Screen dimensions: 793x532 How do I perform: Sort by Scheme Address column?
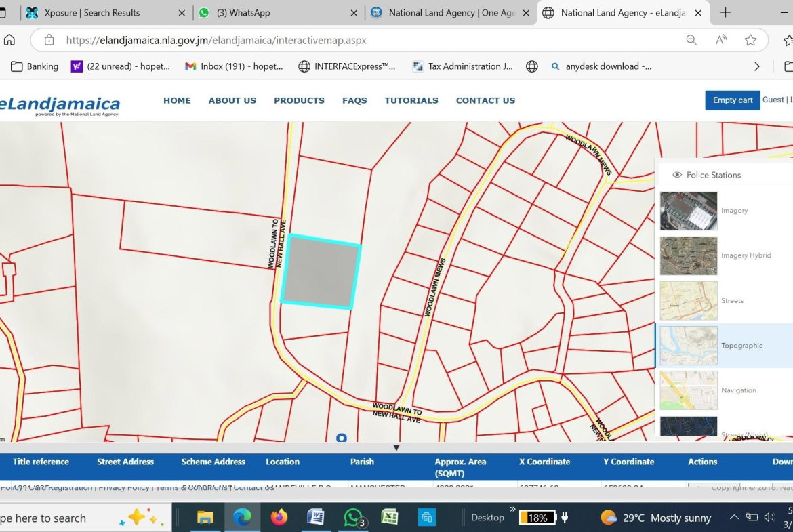pyautogui.click(x=213, y=462)
